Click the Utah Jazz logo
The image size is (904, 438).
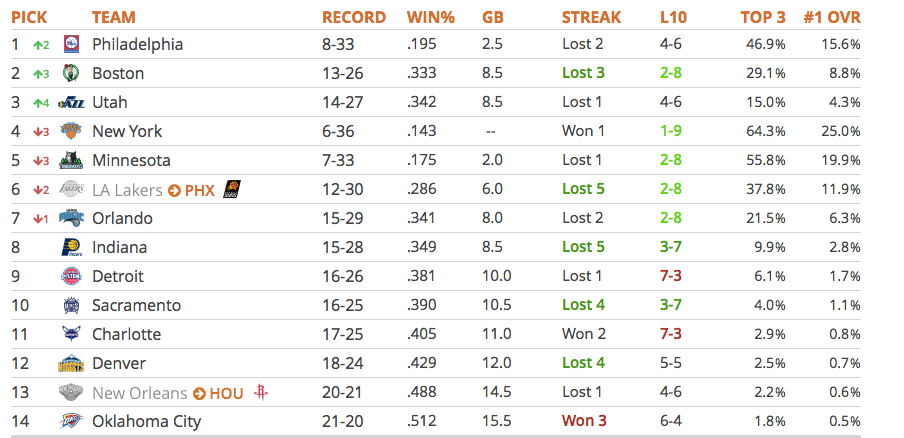71,103
